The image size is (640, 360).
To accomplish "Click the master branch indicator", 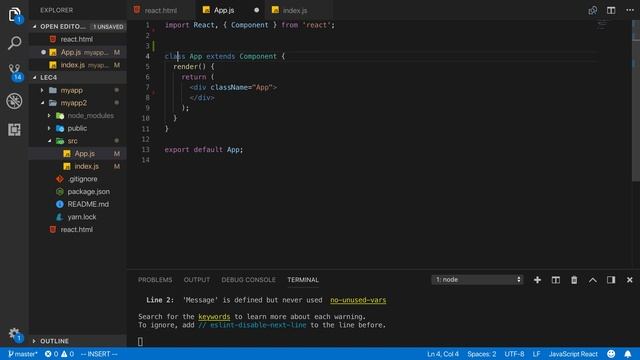I will coord(23,354).
